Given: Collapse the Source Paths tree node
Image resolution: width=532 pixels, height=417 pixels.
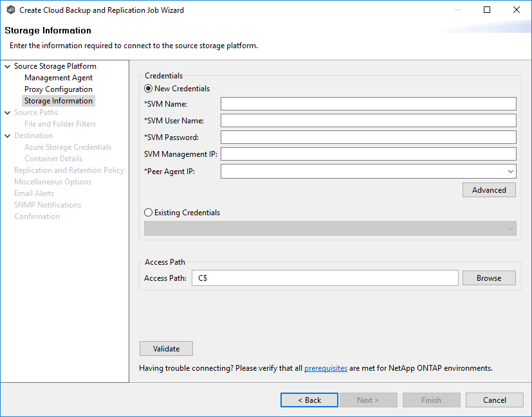Looking at the screenshot, I should click(x=8, y=112).
